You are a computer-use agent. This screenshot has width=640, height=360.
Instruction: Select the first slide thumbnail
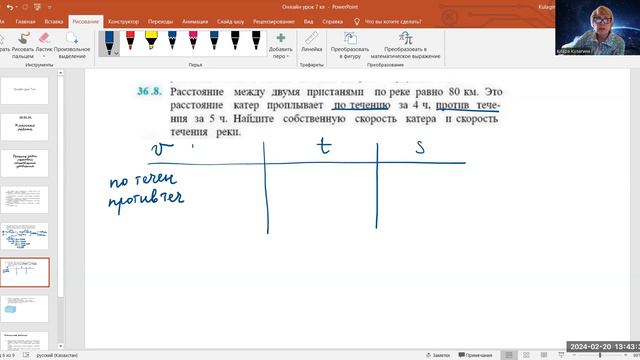coord(24,91)
